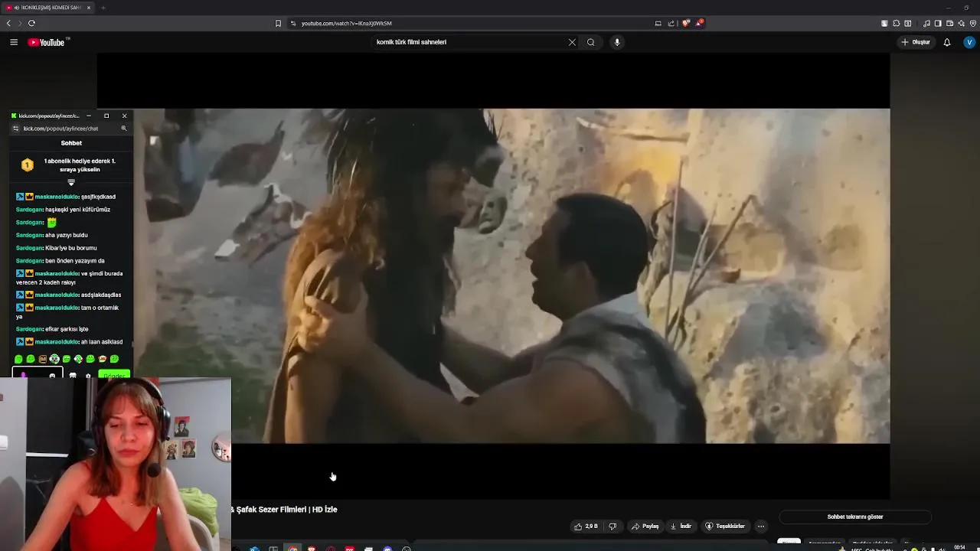The width and height of the screenshot is (980, 551).
Task: Dislike the video with thumbs down
Action: click(612, 527)
